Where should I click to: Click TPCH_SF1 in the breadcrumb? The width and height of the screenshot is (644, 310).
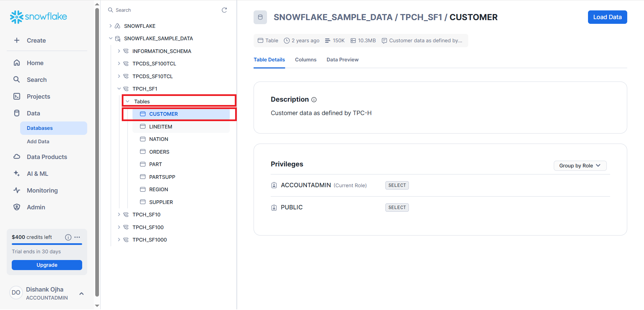point(421,17)
